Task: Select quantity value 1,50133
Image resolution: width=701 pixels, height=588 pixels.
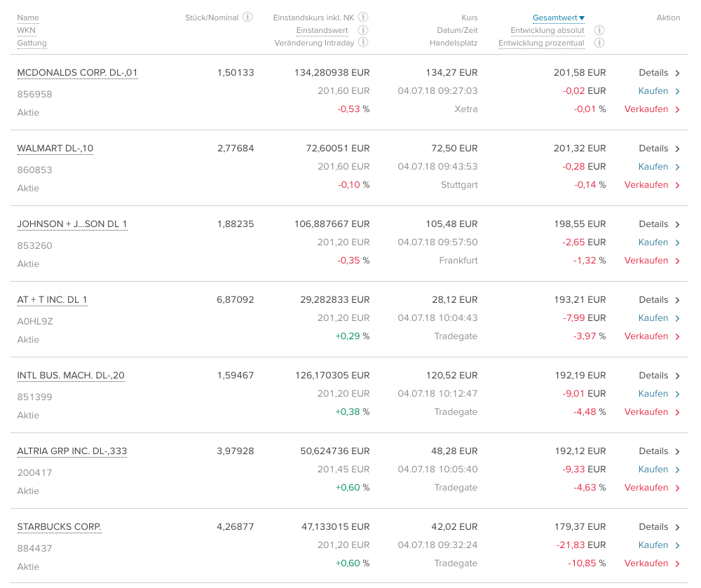Action: point(236,73)
